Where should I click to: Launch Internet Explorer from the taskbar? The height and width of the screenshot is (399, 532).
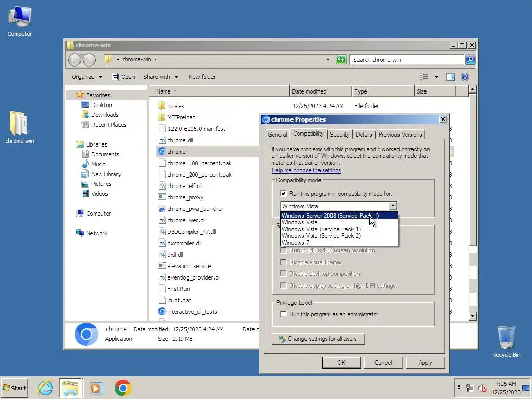coord(46,388)
